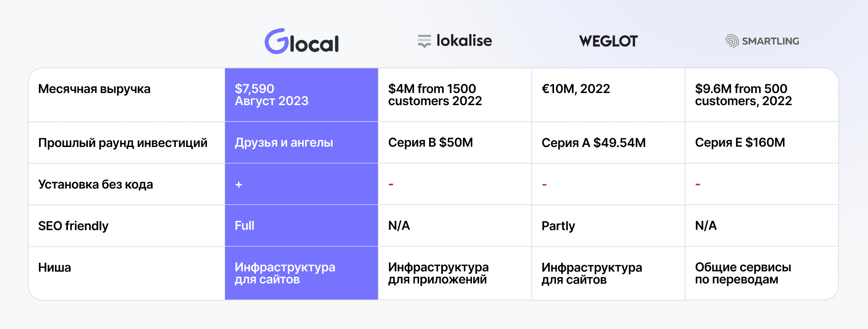This screenshot has height=329, width=868.
Task: Select the "Серия E $160M" cell
Action: [740, 143]
